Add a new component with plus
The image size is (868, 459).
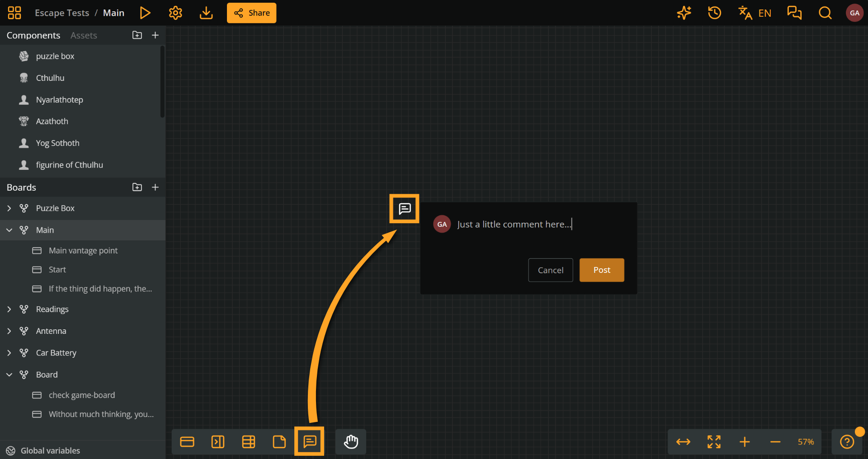pos(155,35)
